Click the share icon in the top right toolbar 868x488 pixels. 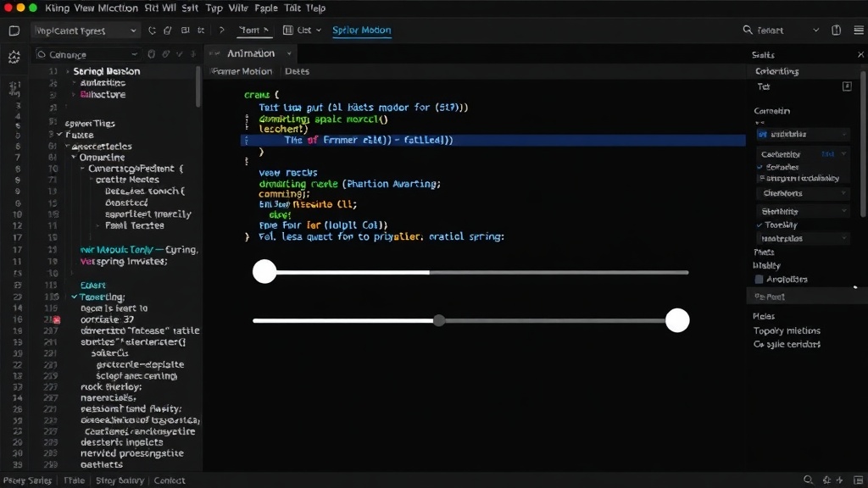point(837,30)
